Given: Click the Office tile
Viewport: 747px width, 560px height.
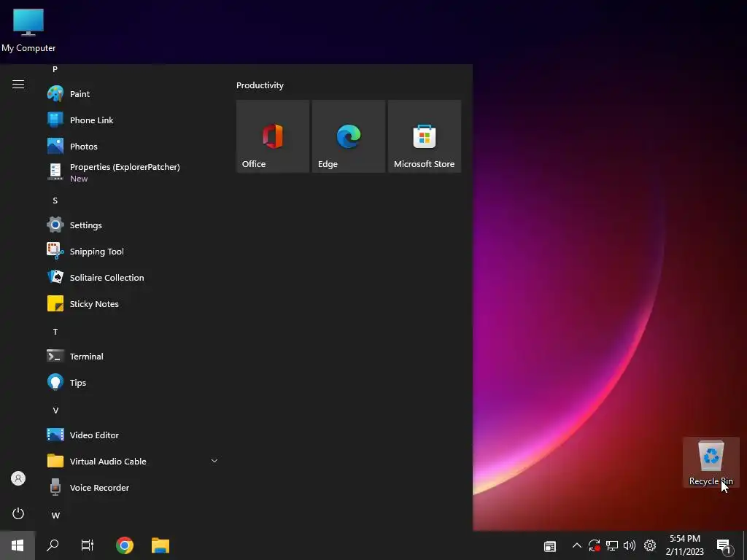Looking at the screenshot, I should pyautogui.click(x=273, y=136).
